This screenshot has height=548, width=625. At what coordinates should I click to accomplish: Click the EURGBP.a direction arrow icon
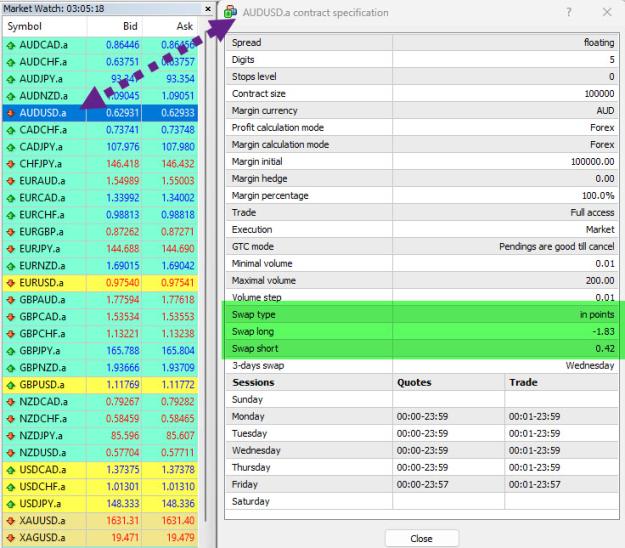(11, 232)
